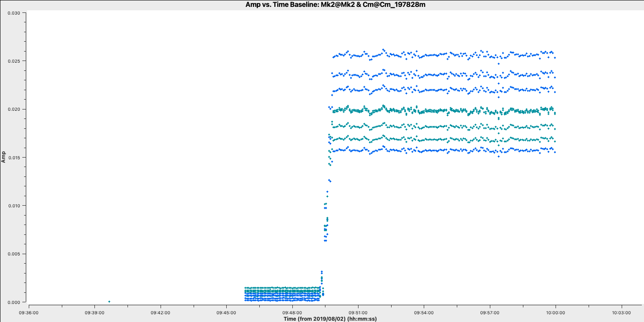The image size is (644, 322).
Task: Click the vertical Amp axis label
Action: pos(3,157)
